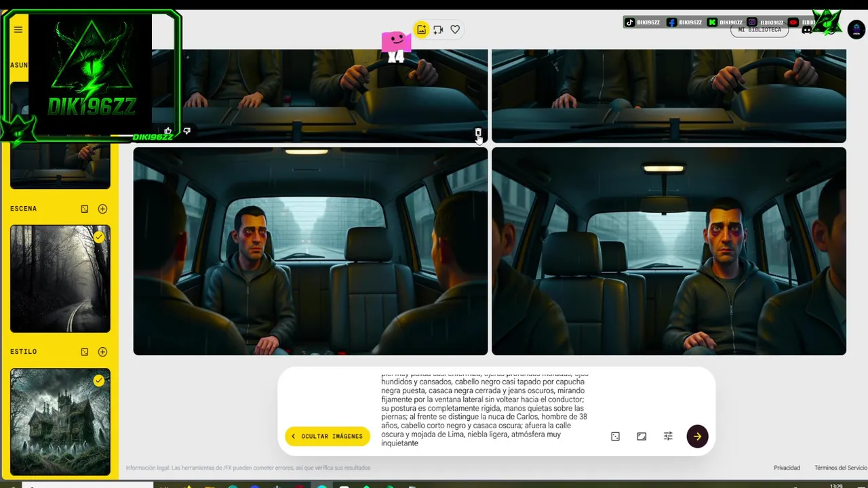The height and width of the screenshot is (488, 868).
Task: Open the Asunto car interior thumbnail in sidebar
Action: pyautogui.click(x=60, y=163)
